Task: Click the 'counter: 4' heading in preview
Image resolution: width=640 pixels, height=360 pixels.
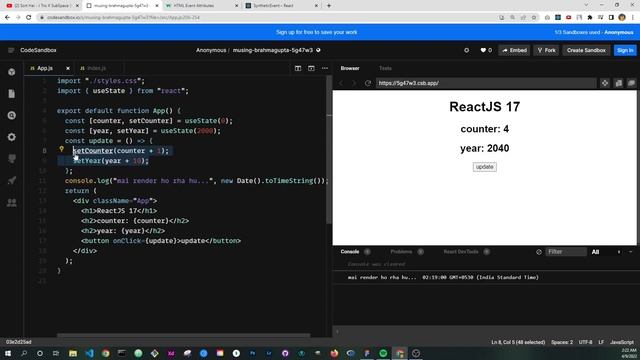Action: [484, 129]
